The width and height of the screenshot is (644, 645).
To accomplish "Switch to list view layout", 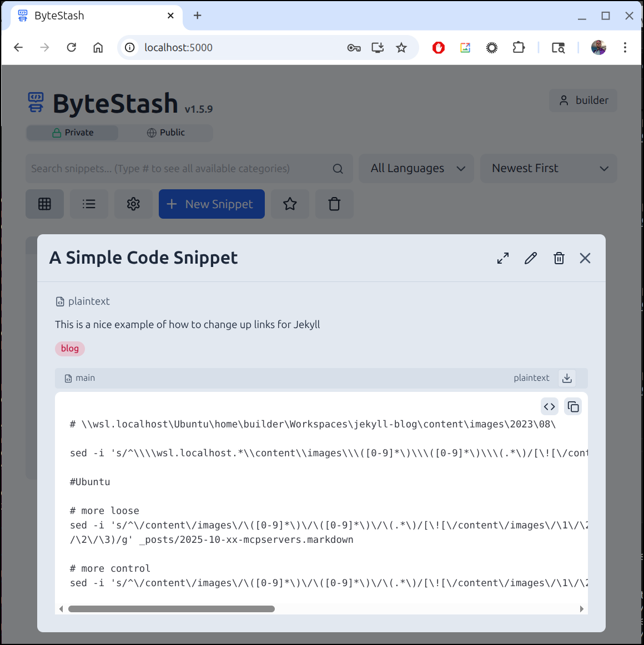I will coord(89,204).
